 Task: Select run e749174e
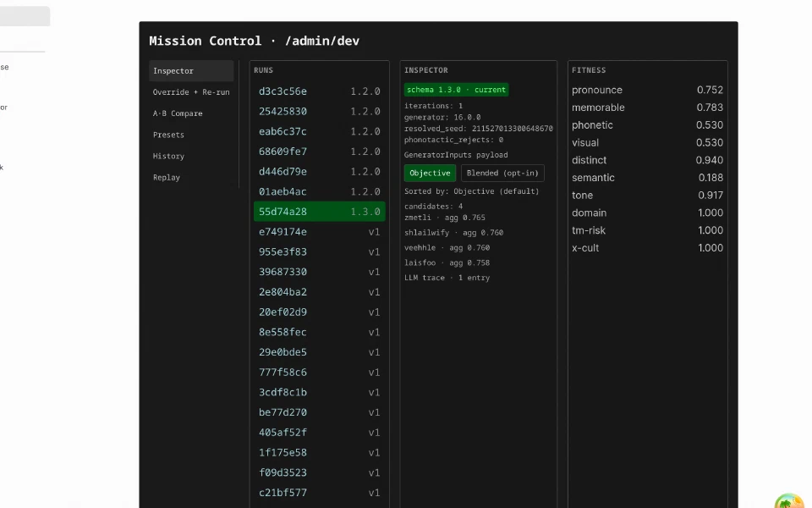320,232
